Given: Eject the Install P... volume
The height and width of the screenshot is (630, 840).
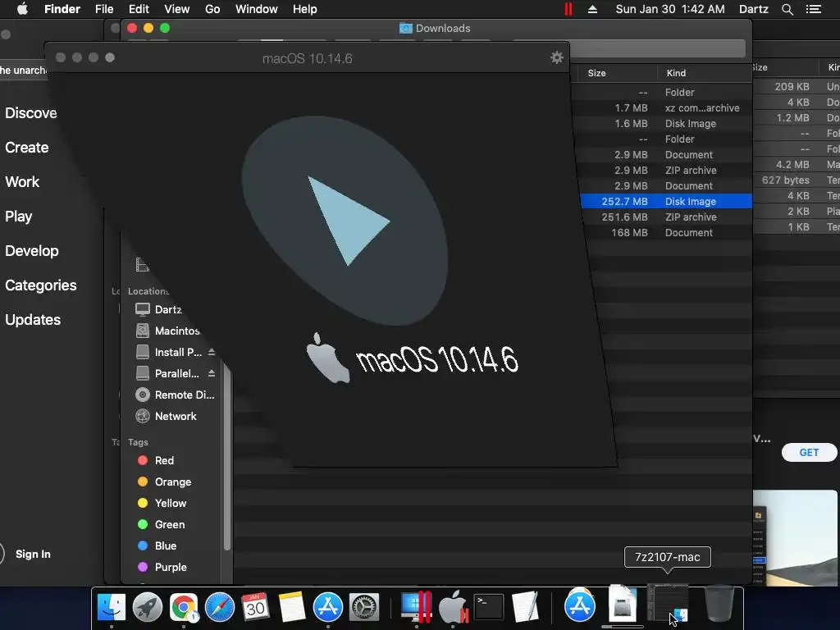Looking at the screenshot, I should pos(212,352).
